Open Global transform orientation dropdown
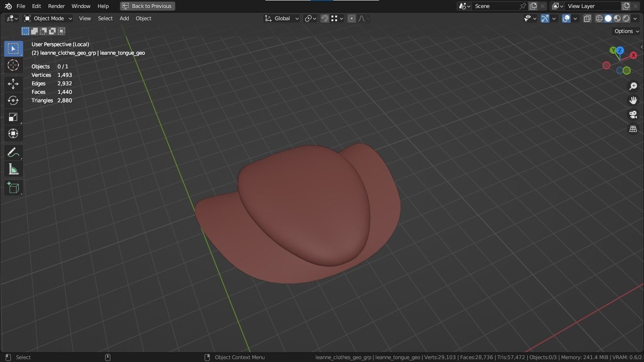The image size is (644, 362). (281, 18)
